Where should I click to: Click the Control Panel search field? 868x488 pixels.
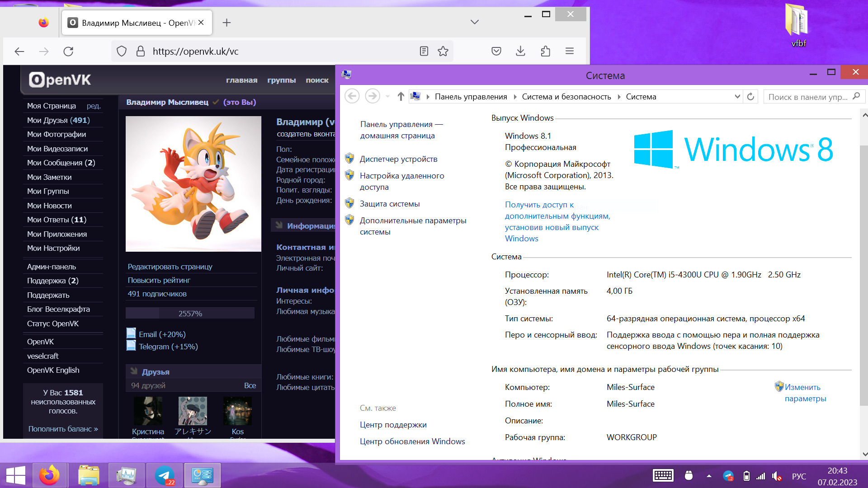pos(807,97)
